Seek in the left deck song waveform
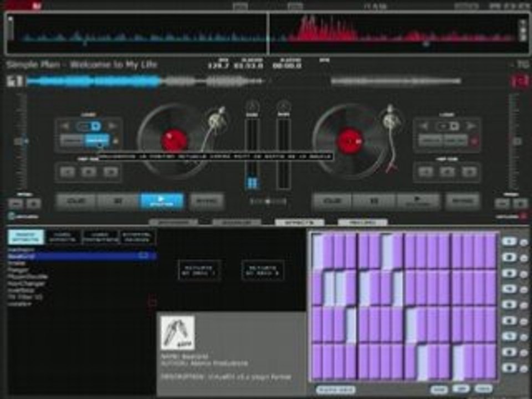This screenshot has width=532, height=399. coord(146,81)
